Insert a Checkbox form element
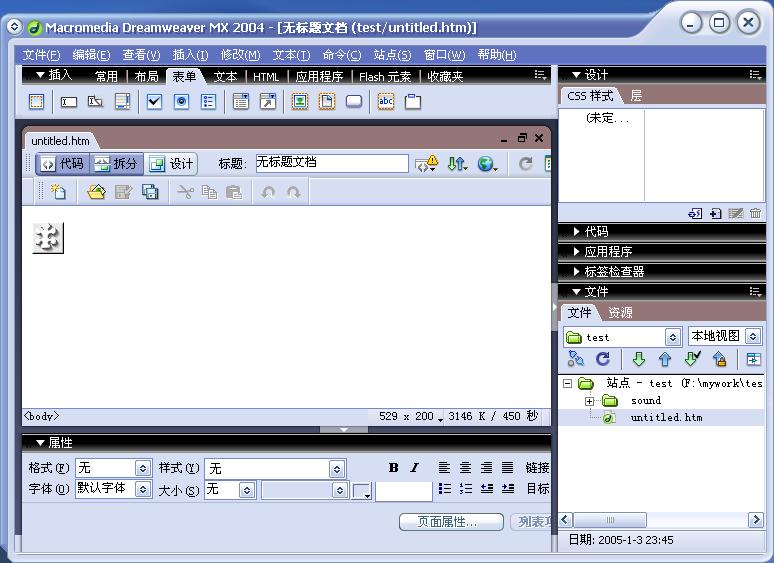Viewport: 774px width, 563px height. [x=155, y=102]
